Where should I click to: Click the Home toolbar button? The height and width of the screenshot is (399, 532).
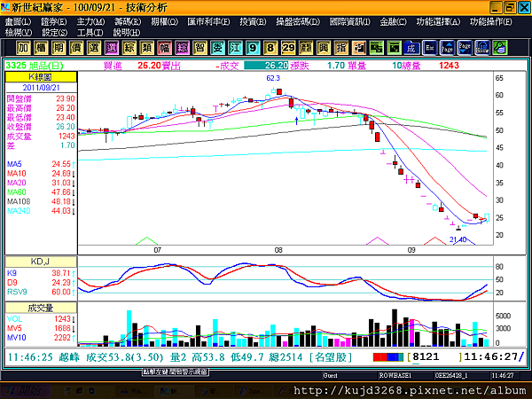pyautogui.click(x=482, y=48)
